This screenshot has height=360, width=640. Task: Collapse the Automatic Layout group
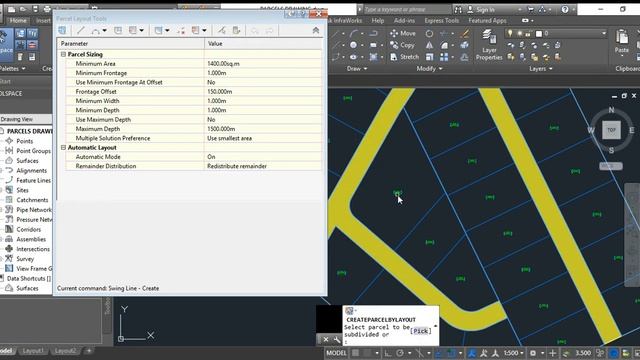[63, 147]
